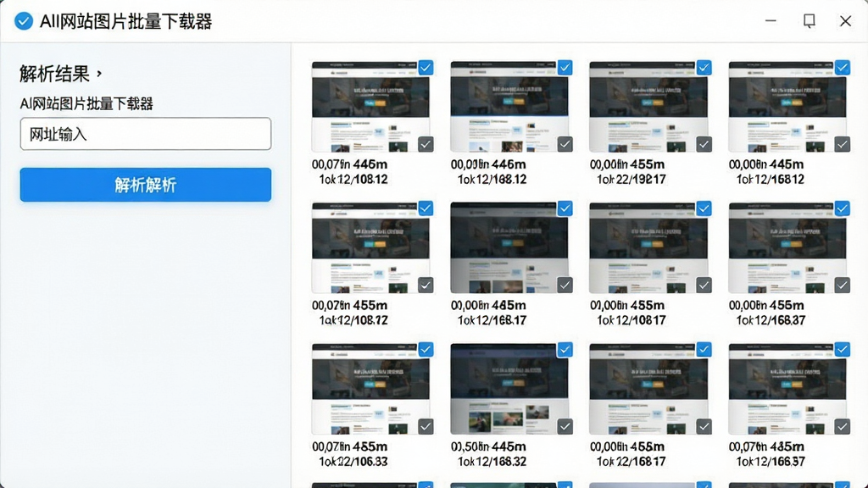
Task: Toggle blue checkbox on the 1ok12/168.32 thumbnail
Action: 565,350
